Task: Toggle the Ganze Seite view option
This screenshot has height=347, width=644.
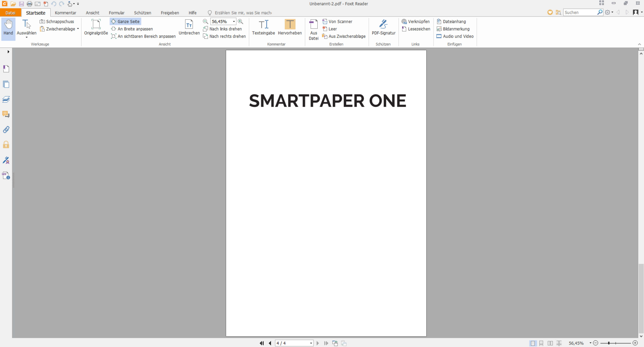Action: point(126,21)
